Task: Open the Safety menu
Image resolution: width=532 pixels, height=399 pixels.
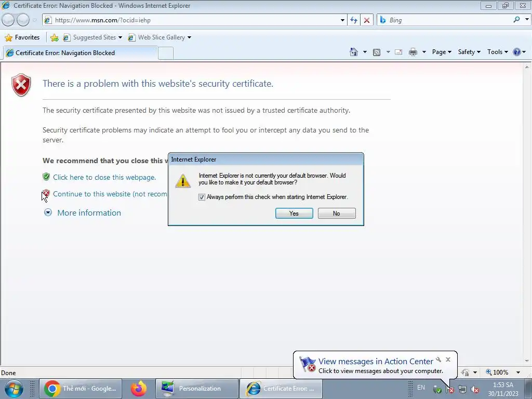Action: (469, 52)
